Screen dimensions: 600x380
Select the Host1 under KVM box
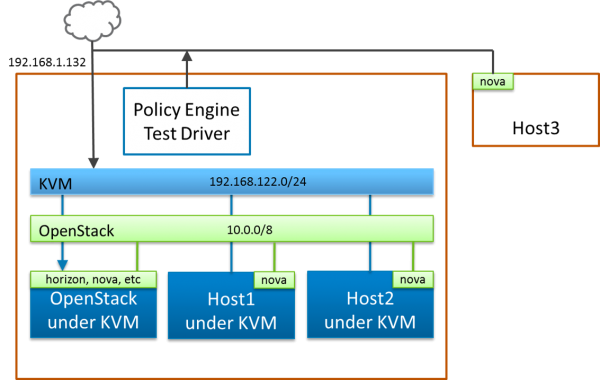point(231,305)
